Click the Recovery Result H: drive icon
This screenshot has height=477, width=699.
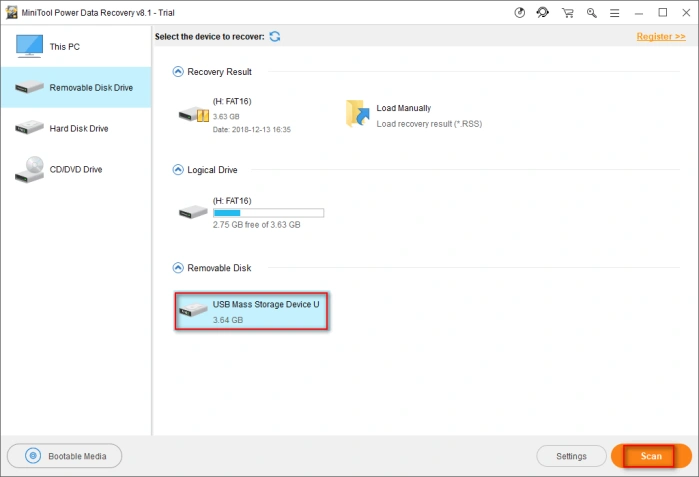(193, 115)
